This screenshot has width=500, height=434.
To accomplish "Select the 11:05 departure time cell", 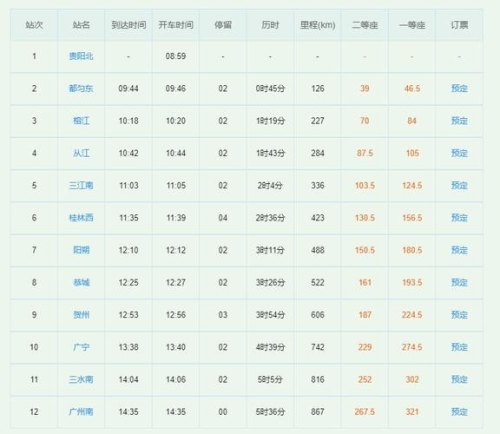I will [x=176, y=185].
